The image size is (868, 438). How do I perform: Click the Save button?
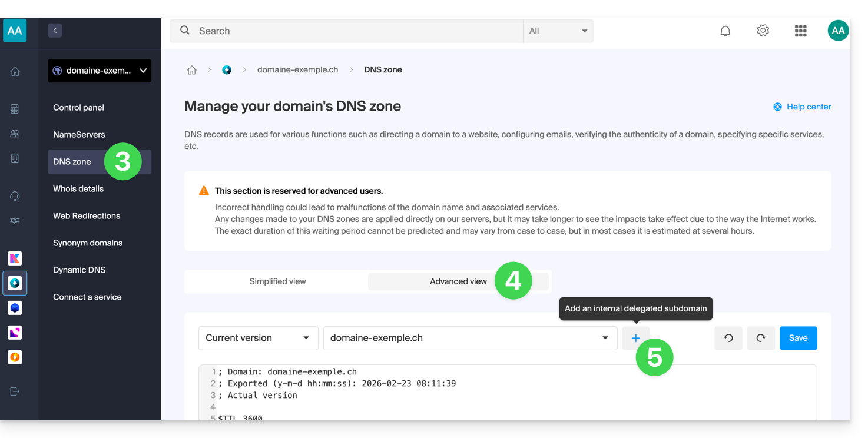click(798, 338)
